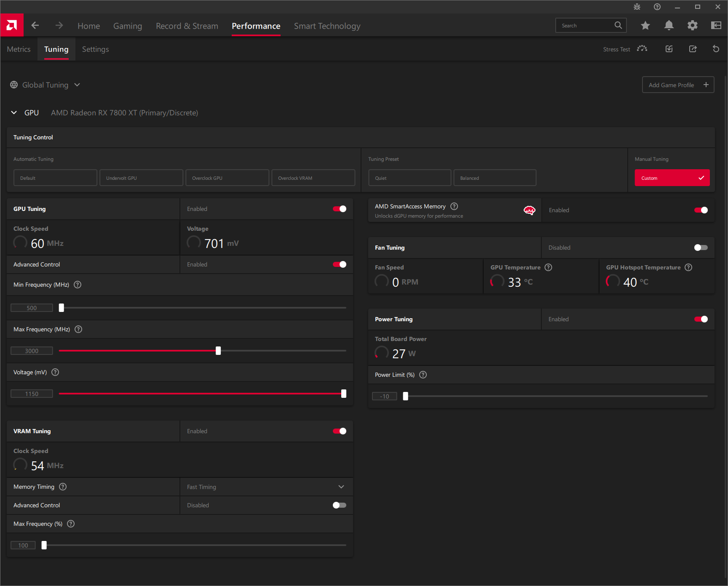Switch to the Home tab
The width and height of the screenshot is (728, 586).
pos(89,26)
